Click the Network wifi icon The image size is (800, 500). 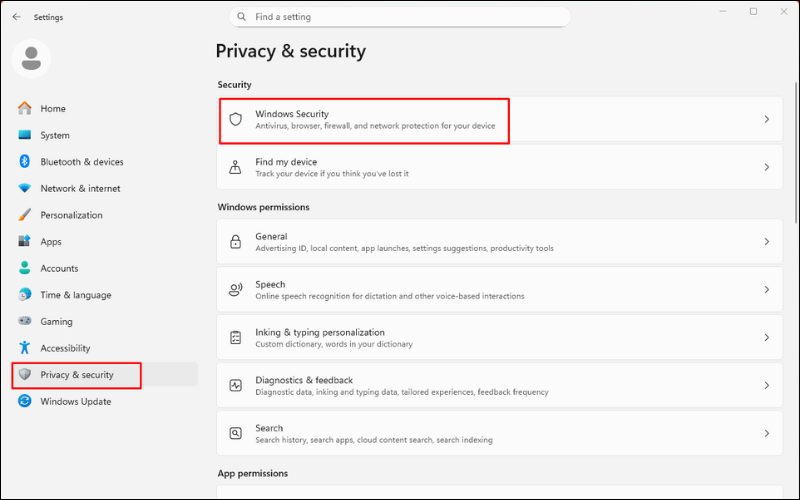click(x=24, y=188)
